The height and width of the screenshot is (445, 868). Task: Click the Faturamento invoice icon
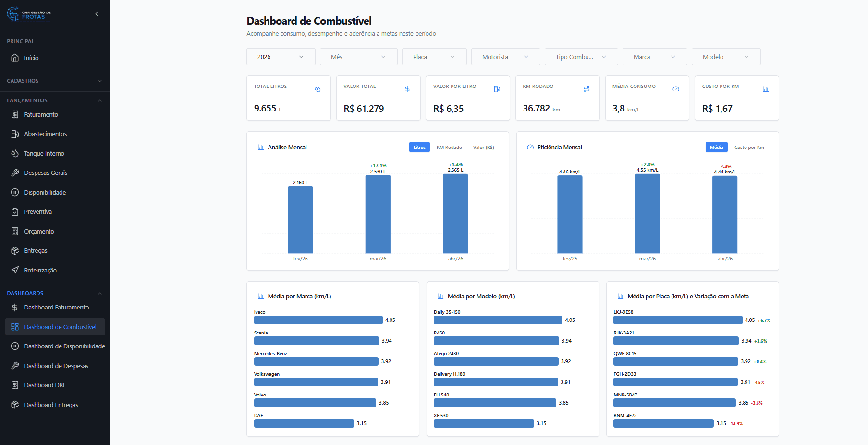coord(15,114)
